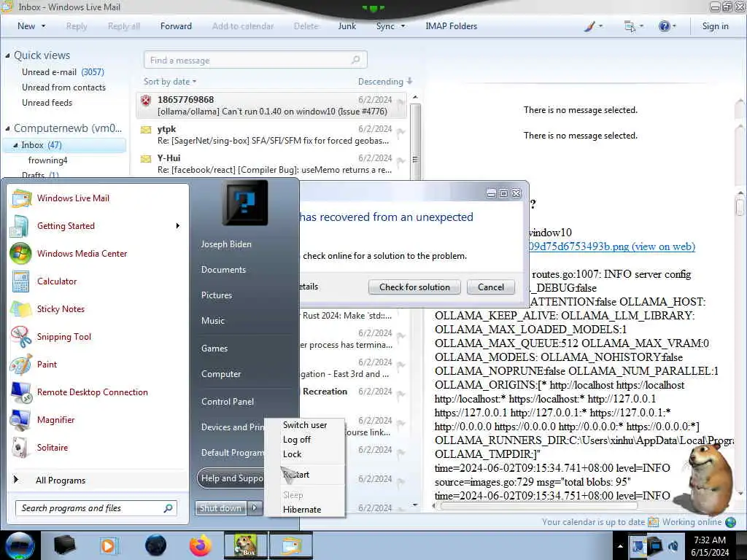Open Computer from Start menu
This screenshot has height=560, width=747.
(x=221, y=374)
